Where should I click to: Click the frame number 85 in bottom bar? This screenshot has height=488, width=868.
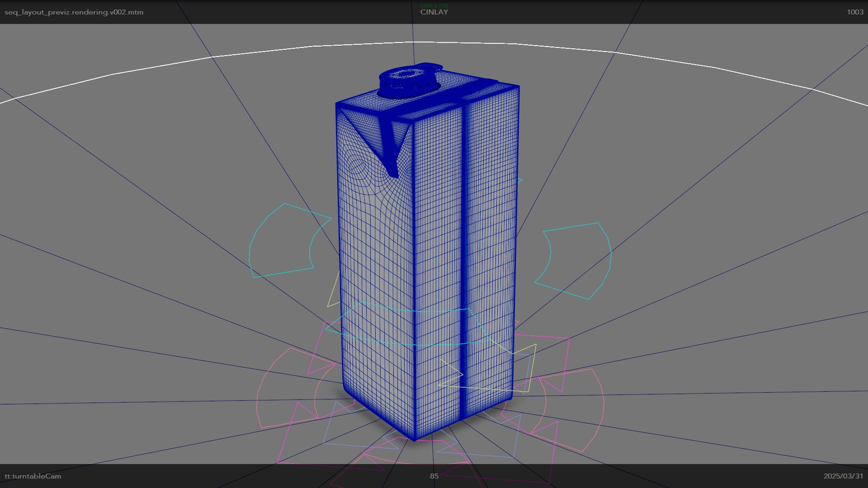click(434, 476)
